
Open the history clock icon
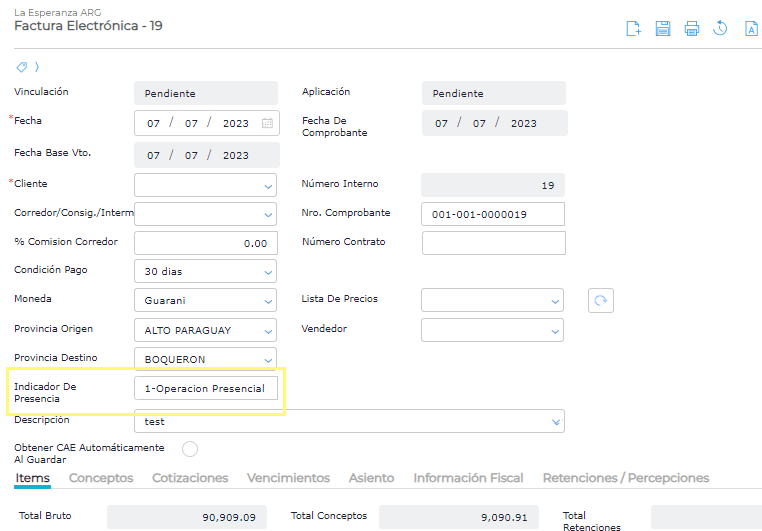720,29
